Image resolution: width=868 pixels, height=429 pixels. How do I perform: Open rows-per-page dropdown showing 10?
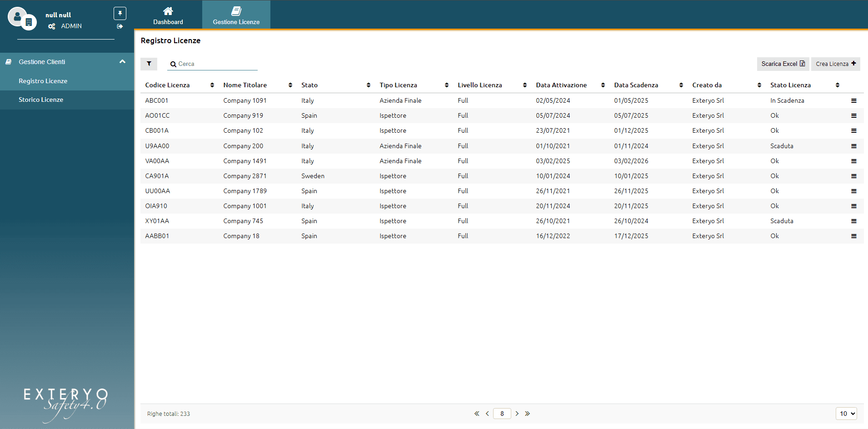(x=846, y=414)
